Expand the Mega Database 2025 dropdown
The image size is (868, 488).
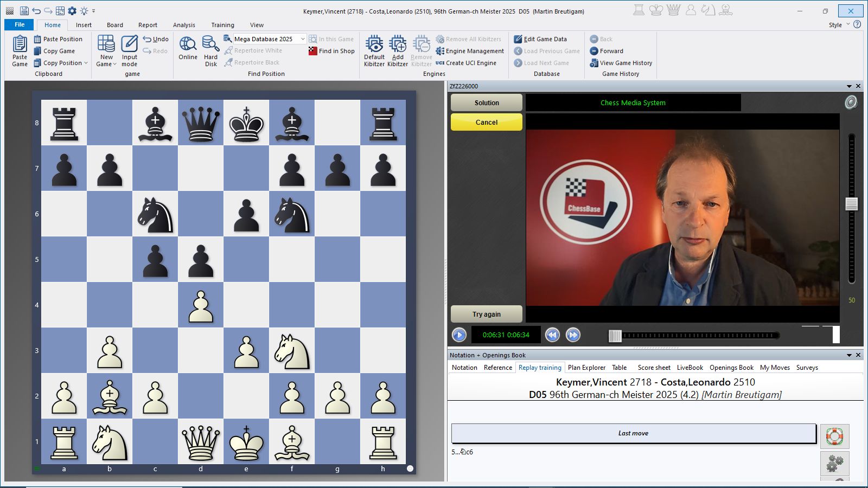(303, 39)
